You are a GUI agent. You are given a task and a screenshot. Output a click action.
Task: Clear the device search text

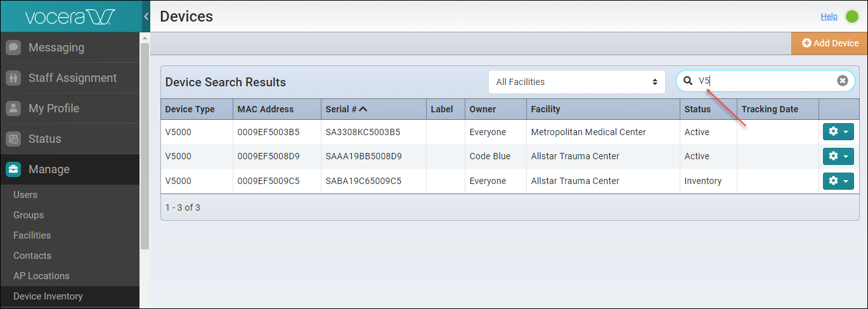[x=842, y=81]
